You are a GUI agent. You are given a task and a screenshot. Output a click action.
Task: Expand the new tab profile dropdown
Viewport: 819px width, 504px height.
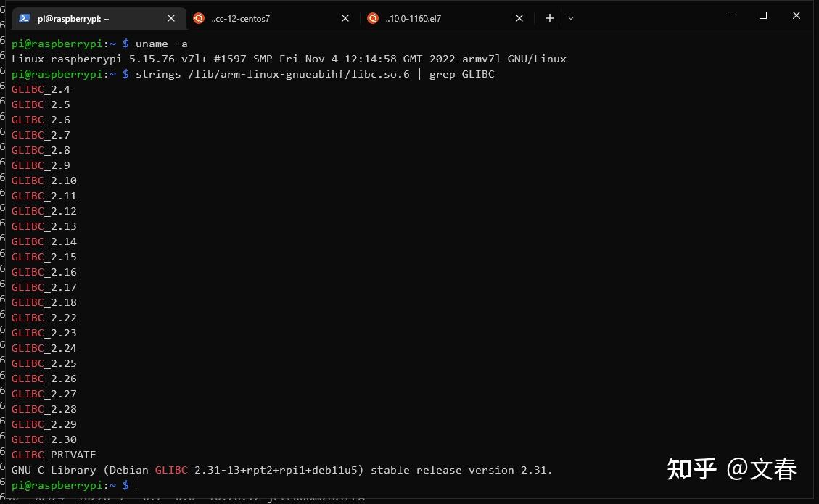[571, 18]
